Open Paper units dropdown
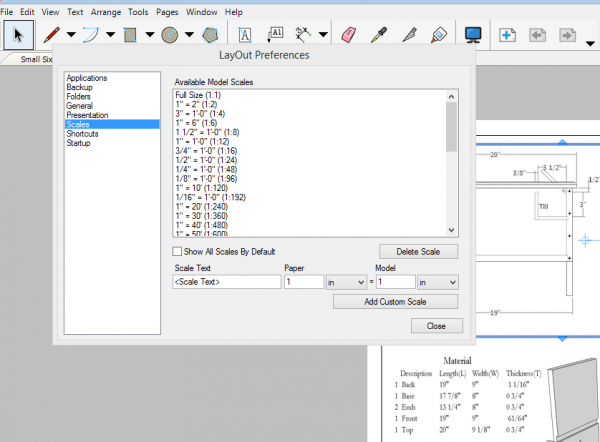Image resolution: width=600 pixels, height=442 pixels. coord(346,282)
